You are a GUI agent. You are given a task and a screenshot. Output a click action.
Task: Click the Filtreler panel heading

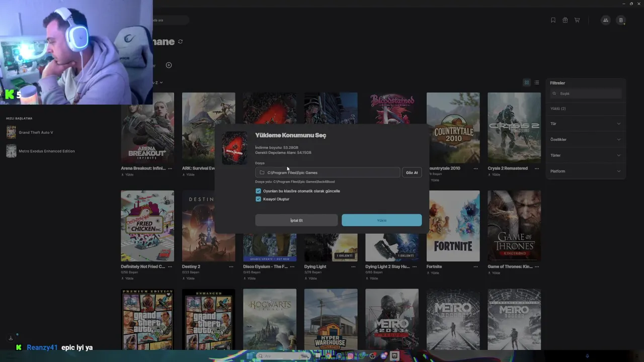click(x=557, y=83)
